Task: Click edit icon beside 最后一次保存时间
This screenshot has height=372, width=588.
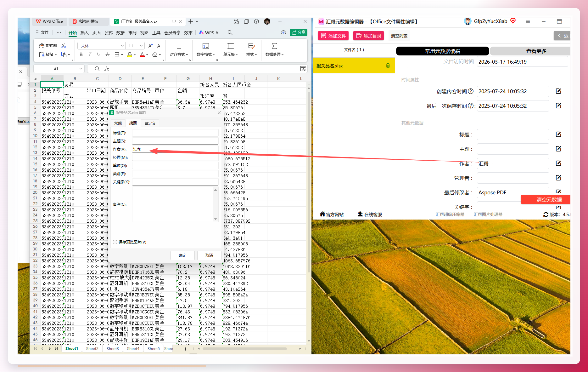Action: [558, 106]
